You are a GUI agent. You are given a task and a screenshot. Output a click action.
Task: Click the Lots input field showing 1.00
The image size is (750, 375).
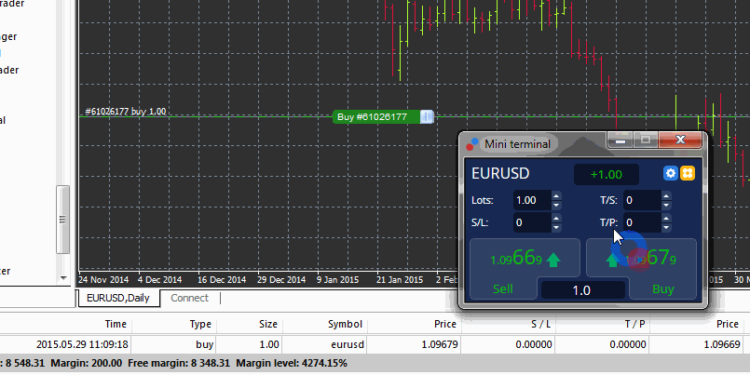(x=532, y=200)
